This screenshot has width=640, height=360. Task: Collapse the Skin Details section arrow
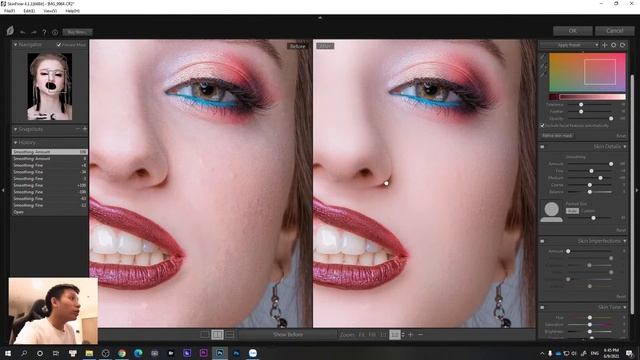click(625, 147)
